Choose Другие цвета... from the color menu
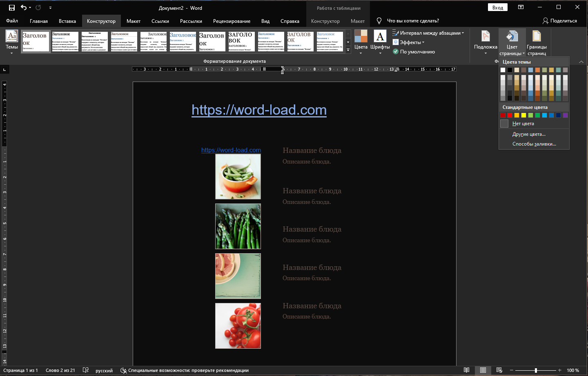This screenshot has height=376, width=588. pyautogui.click(x=529, y=134)
